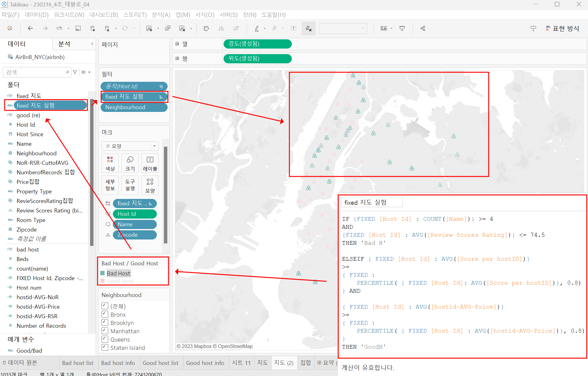
Task: Click the duplicate sheet icon
Action: click(168, 28)
